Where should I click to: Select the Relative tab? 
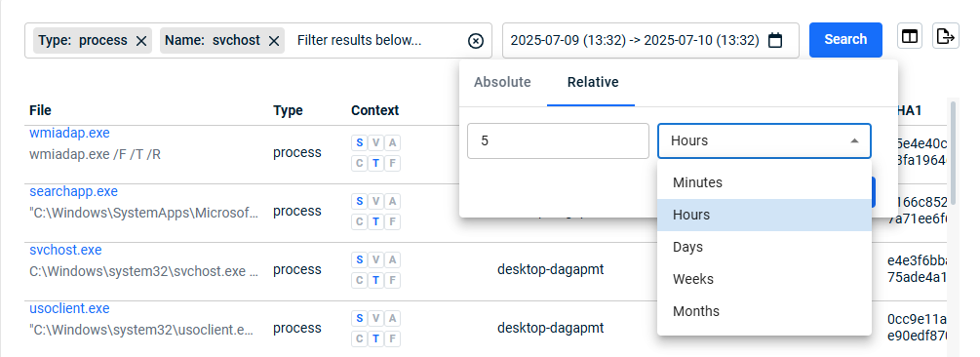[x=593, y=83]
